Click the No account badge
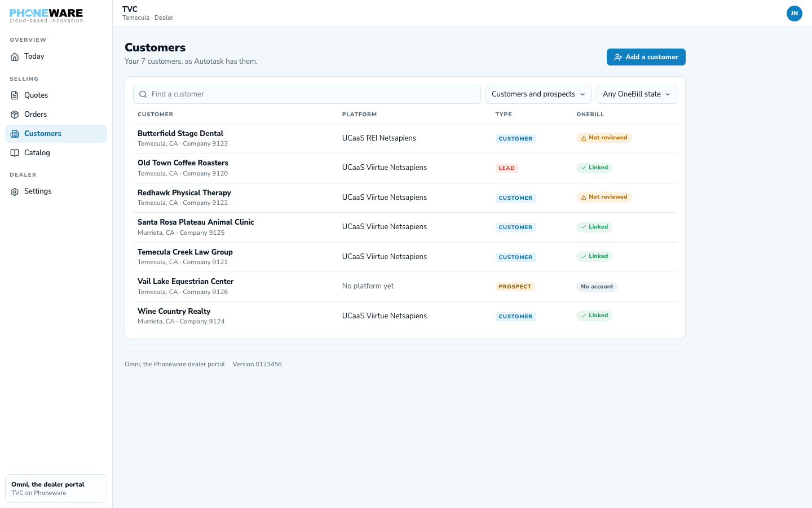This screenshot has width=812, height=508. (x=597, y=287)
